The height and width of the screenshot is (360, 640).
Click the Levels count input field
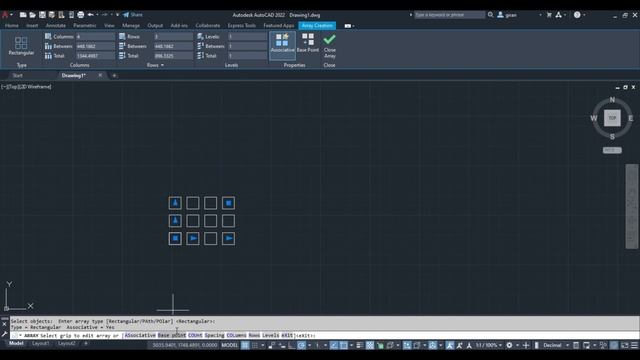click(248, 36)
